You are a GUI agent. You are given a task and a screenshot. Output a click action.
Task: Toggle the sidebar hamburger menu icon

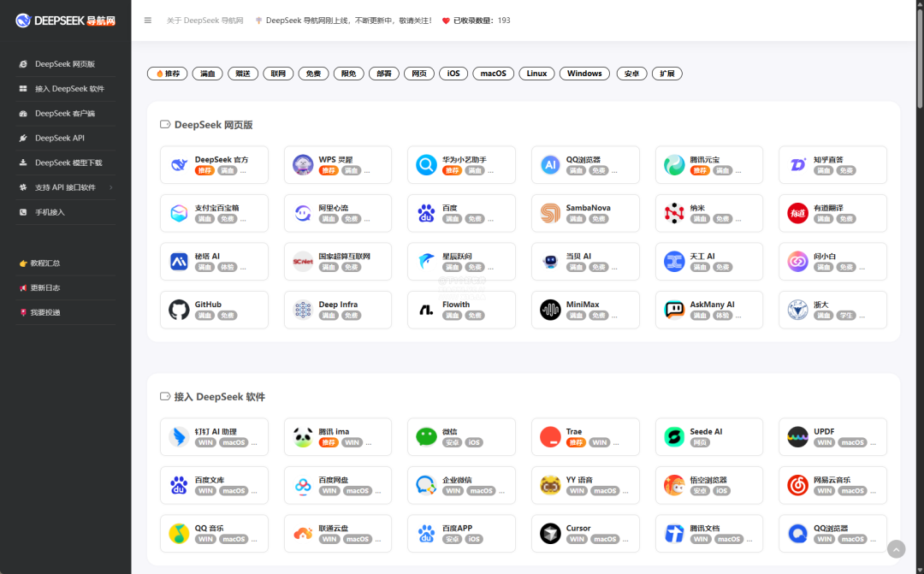148,20
